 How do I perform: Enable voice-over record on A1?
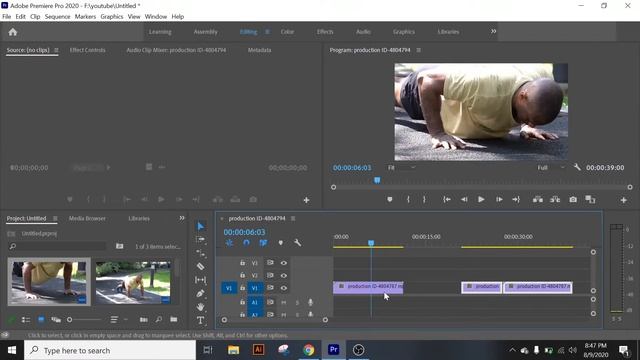coord(310,302)
